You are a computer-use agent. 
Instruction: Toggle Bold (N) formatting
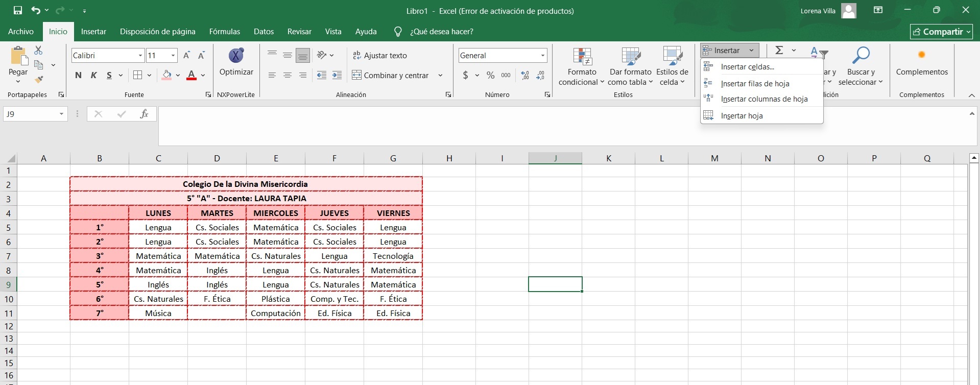[78, 75]
